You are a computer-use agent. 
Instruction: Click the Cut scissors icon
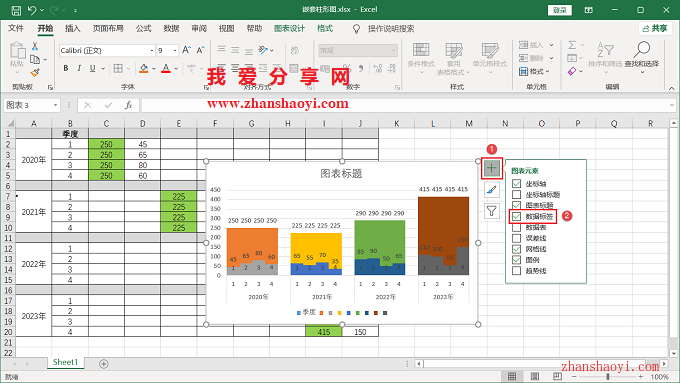35,46
